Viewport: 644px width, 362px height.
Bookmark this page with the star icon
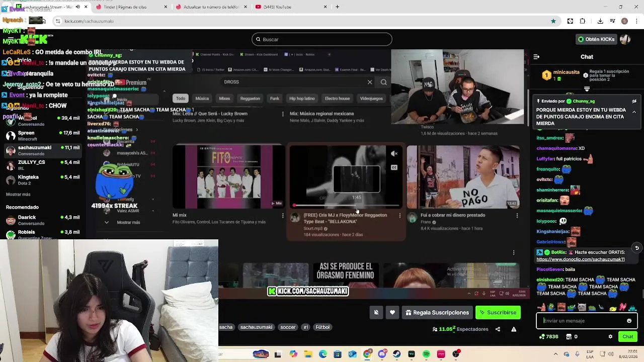[553, 21]
